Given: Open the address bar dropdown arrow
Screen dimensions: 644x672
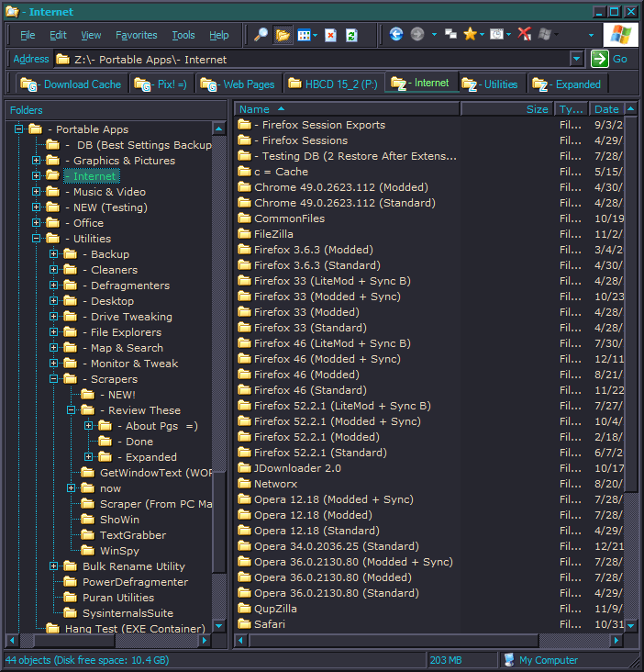Looking at the screenshot, I should (x=576, y=59).
